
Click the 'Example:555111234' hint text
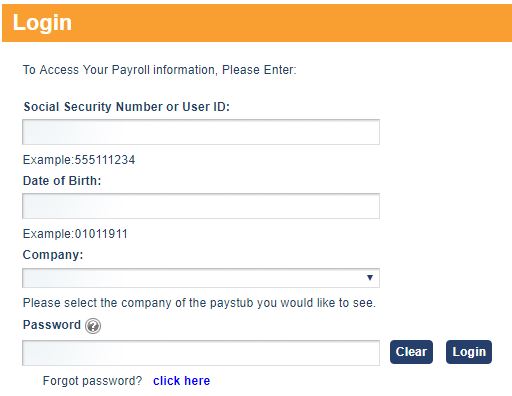click(79, 160)
